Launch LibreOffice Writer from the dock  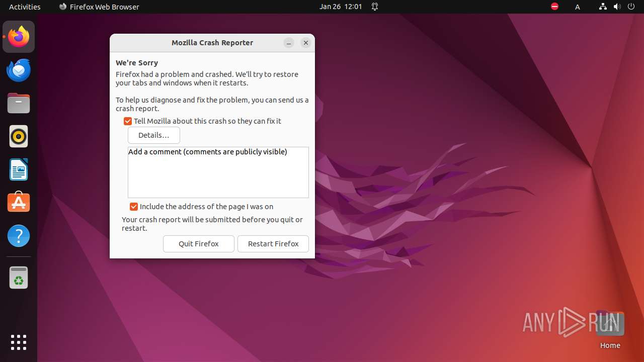(19, 169)
